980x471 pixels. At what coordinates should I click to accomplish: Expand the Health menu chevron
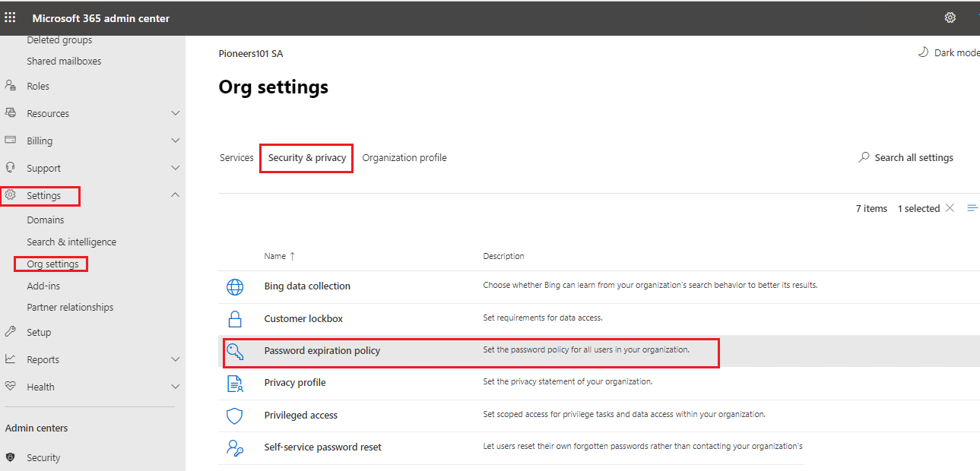tap(175, 387)
